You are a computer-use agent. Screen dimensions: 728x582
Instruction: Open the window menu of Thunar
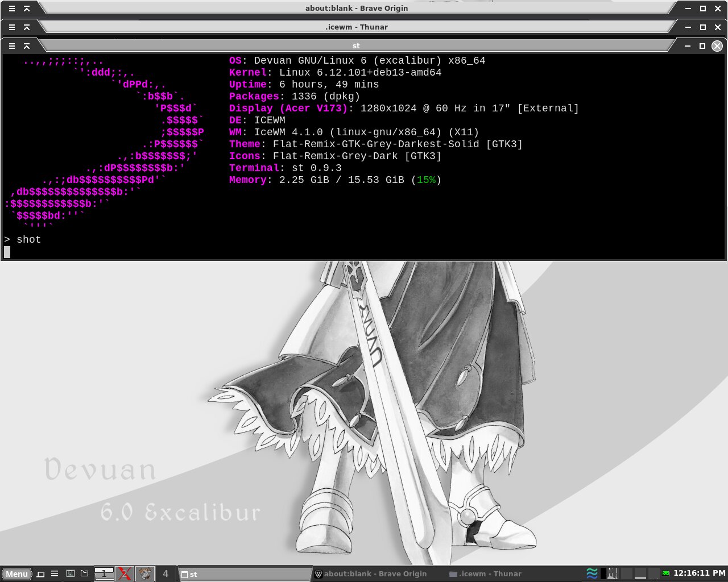point(12,27)
